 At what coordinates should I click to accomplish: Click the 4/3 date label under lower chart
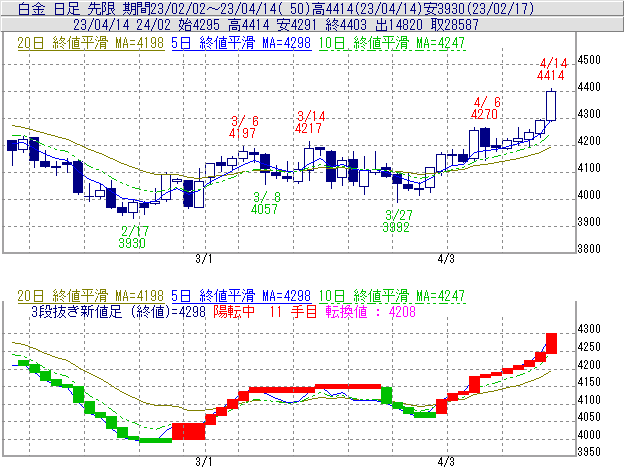pos(446,462)
